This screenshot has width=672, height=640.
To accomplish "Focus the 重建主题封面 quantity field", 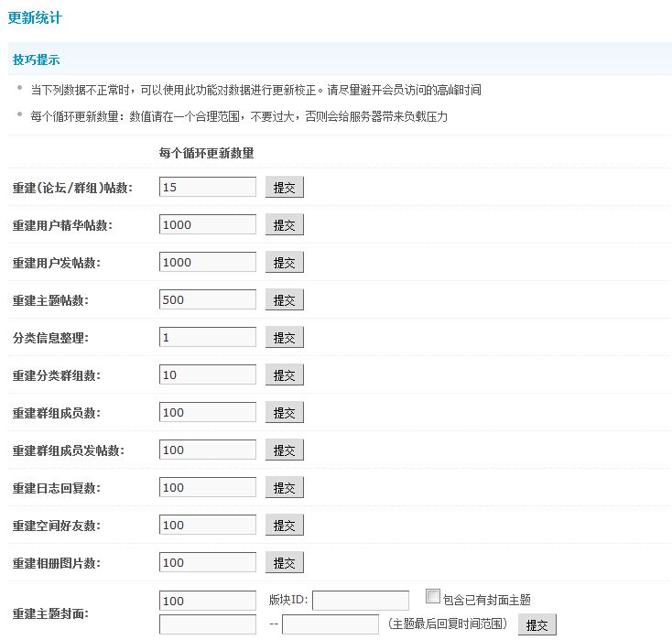I will tap(207, 601).
